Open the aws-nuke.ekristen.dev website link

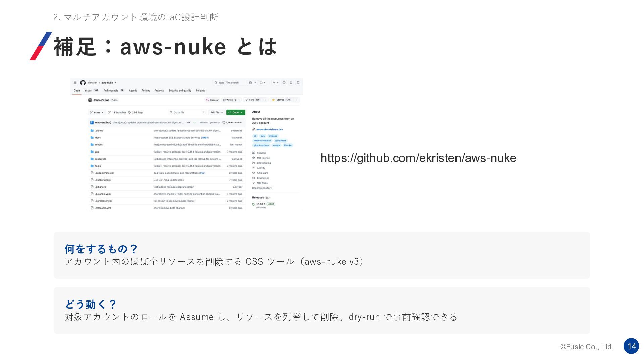click(x=270, y=130)
